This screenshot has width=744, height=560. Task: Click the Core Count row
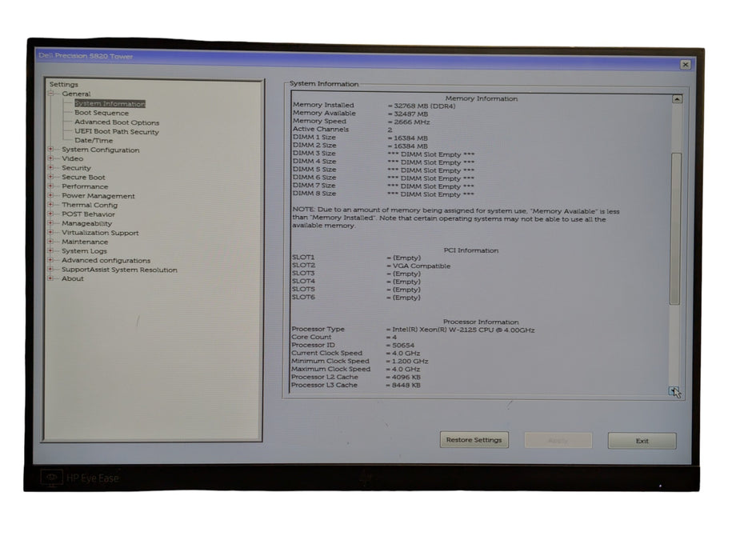click(344, 337)
